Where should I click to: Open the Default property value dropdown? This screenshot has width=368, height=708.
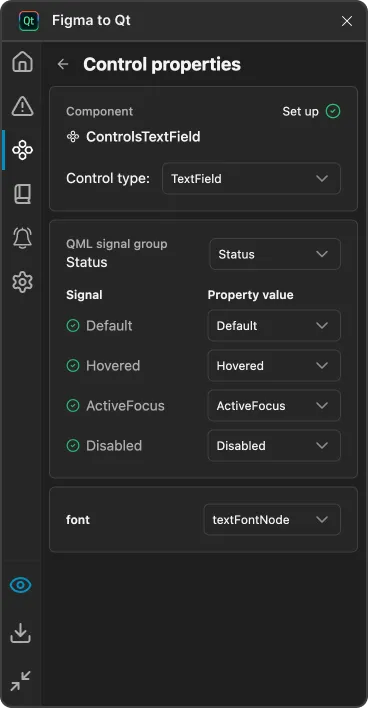[x=274, y=326]
